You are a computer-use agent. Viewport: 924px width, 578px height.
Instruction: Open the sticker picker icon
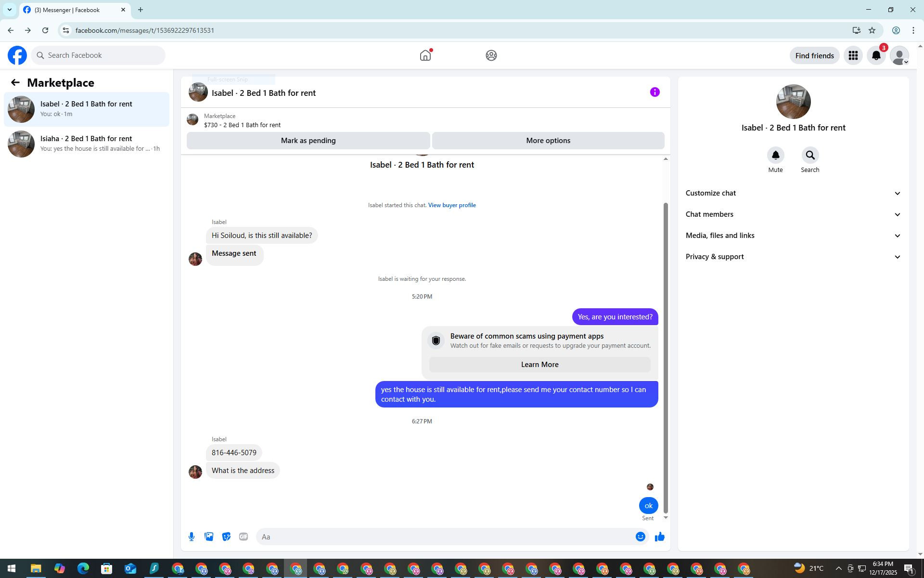[226, 537]
